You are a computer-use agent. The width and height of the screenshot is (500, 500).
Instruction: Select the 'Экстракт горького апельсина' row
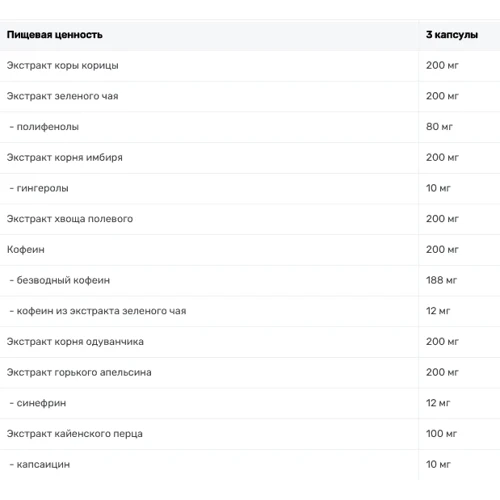coord(250,372)
